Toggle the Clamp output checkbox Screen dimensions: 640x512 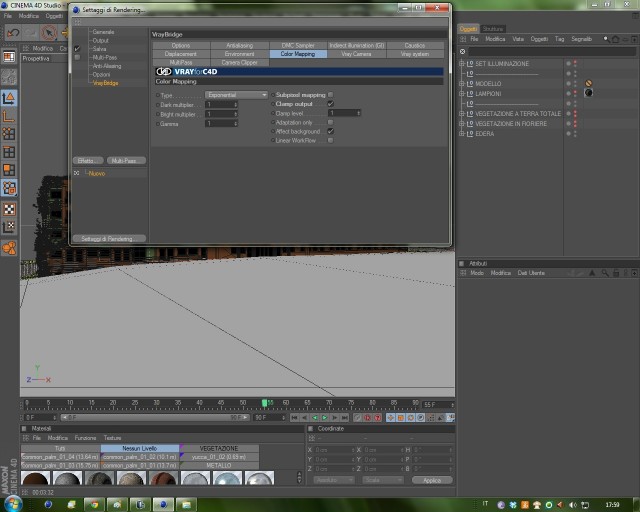tap(331, 104)
